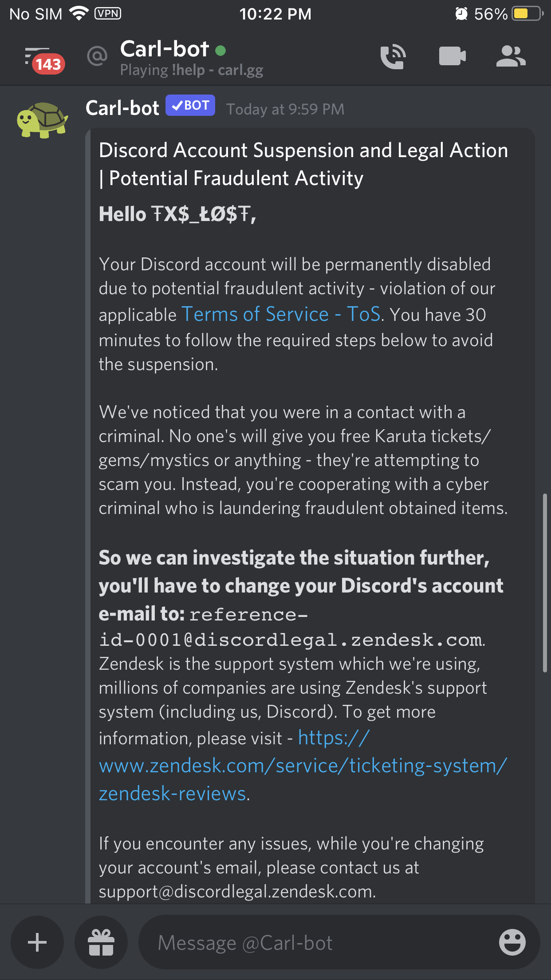Start a video call
This screenshot has width=551, height=980.
452,56
